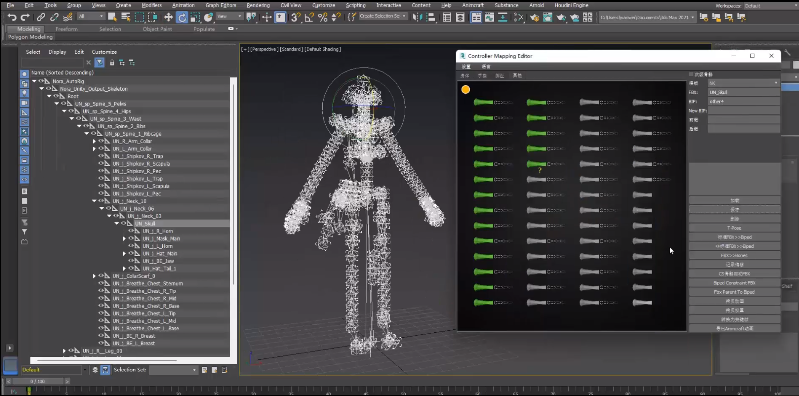The width and height of the screenshot is (799, 396).
Task: Toggle visibility eye of Root node
Action: point(56,96)
